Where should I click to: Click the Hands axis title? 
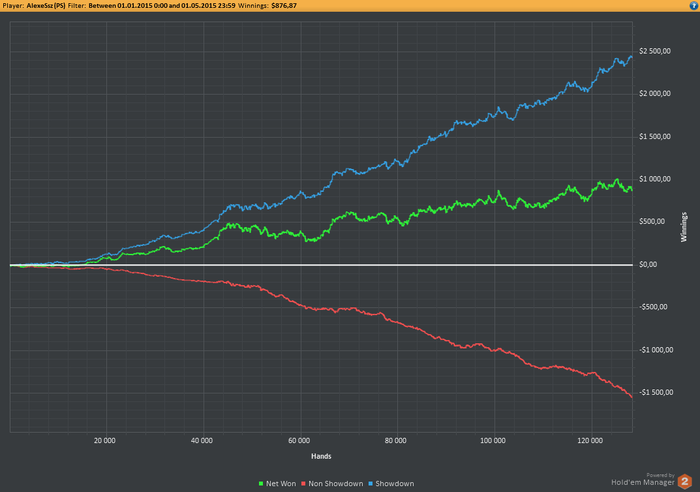(321, 456)
